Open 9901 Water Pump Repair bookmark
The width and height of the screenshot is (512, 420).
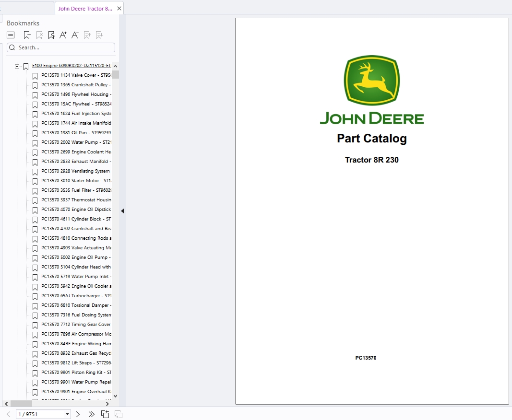76,382
